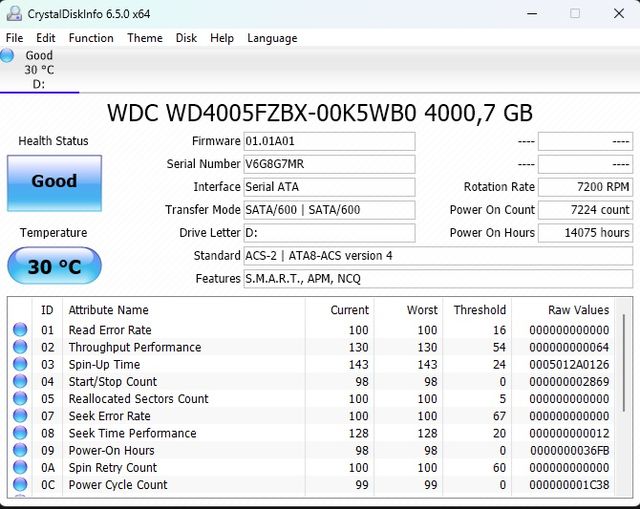
Task: Open the Theme menu
Action: pyautogui.click(x=144, y=38)
